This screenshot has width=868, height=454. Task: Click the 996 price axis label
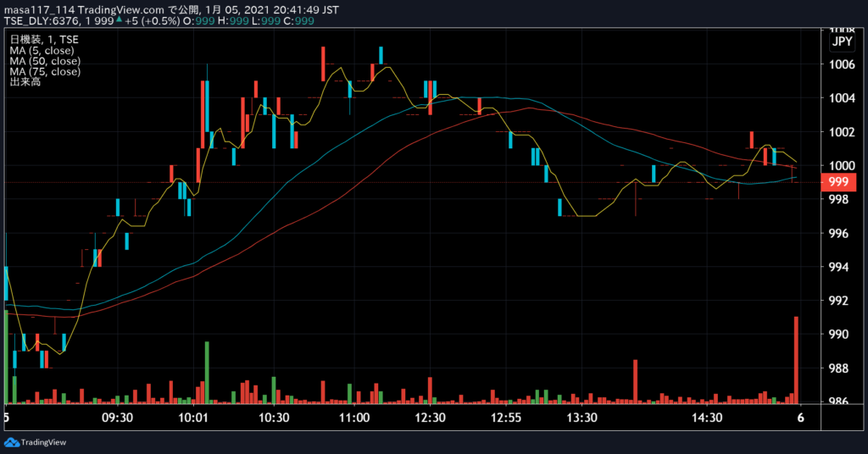(838, 234)
